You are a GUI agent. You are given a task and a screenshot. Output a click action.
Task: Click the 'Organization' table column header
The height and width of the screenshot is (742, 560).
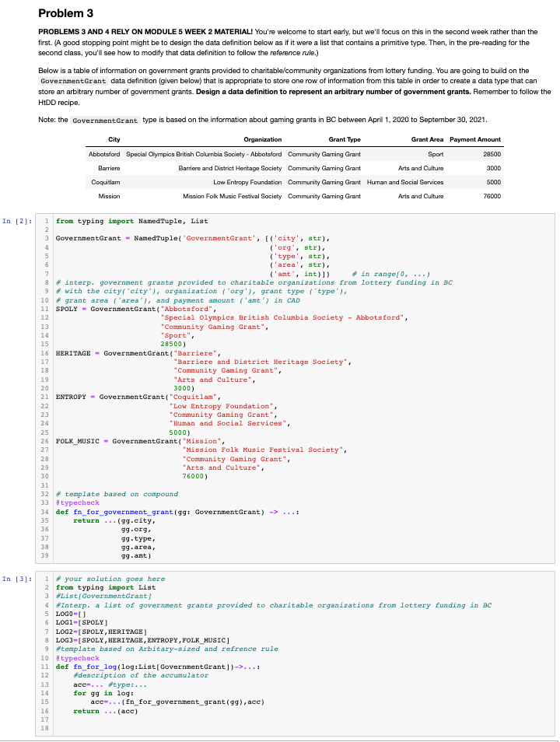[x=262, y=139]
